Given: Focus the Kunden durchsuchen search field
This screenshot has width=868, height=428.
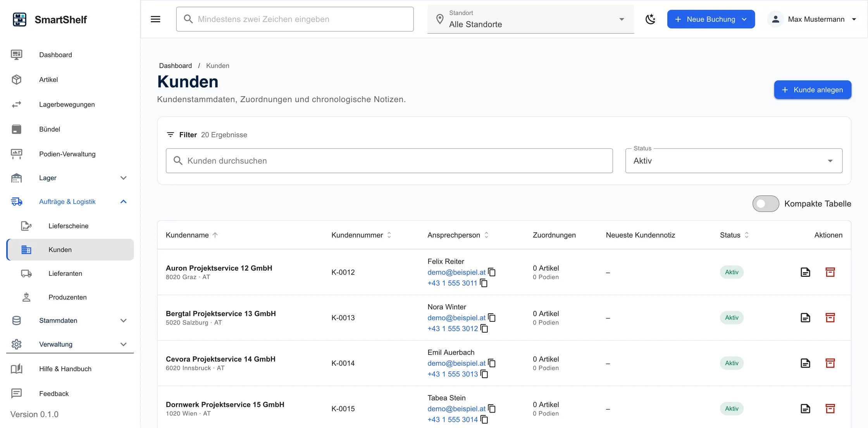Looking at the screenshot, I should pos(389,161).
